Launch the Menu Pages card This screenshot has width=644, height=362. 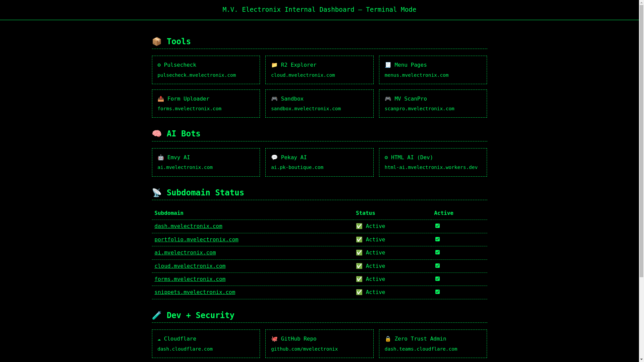[433, 70]
